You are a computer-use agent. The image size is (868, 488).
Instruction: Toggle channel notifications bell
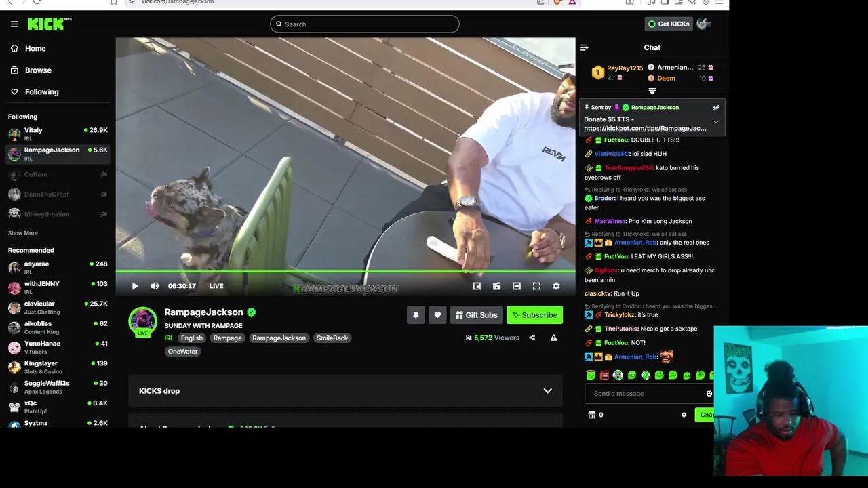tap(416, 315)
